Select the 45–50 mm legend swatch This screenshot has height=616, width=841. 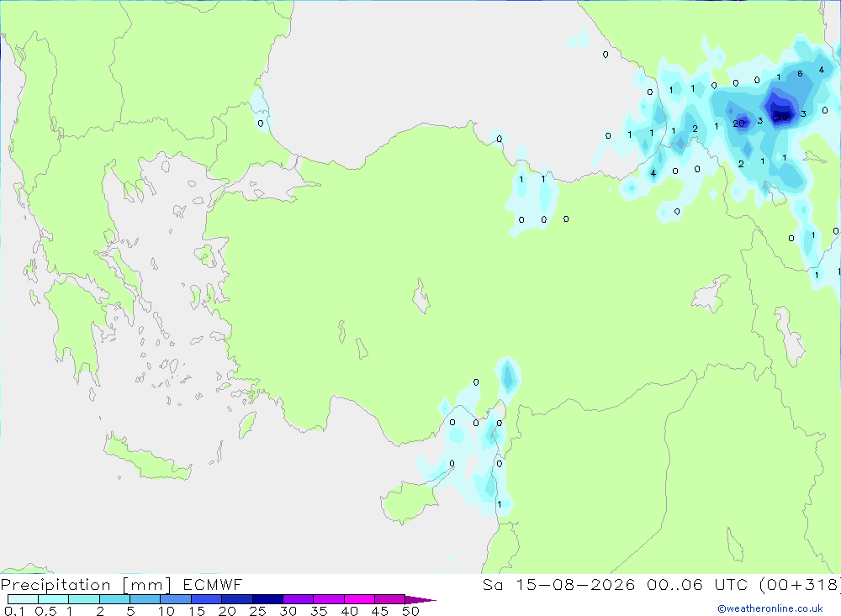[x=390, y=599]
